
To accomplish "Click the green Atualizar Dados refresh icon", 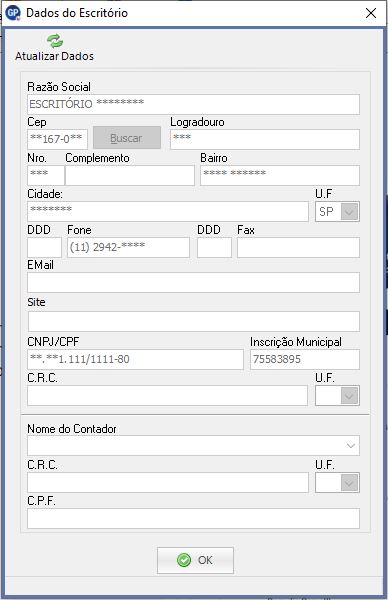I will [x=55, y=41].
